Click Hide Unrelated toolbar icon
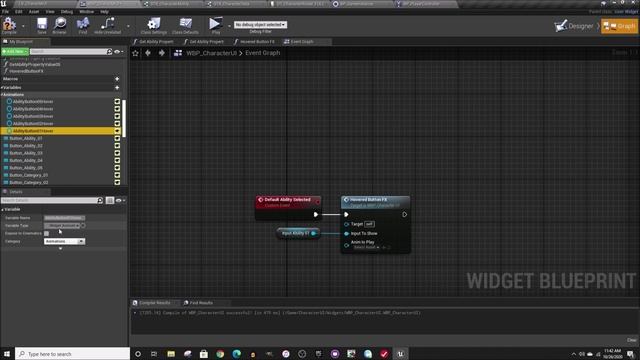This screenshot has height=360, width=640. (107, 26)
